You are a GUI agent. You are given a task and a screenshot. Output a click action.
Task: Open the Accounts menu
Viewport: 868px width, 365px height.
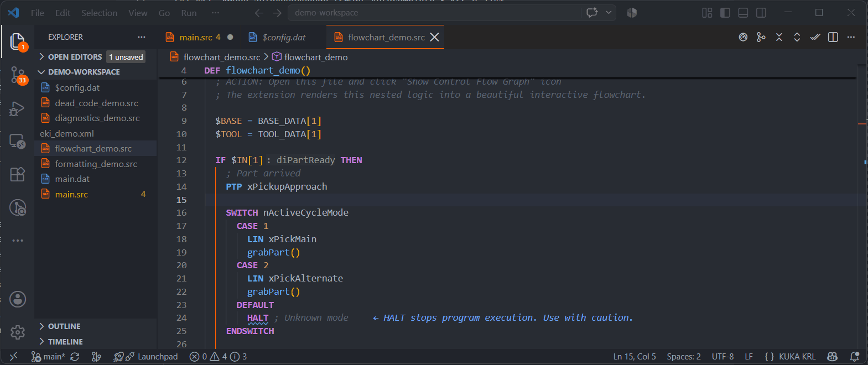click(x=18, y=299)
